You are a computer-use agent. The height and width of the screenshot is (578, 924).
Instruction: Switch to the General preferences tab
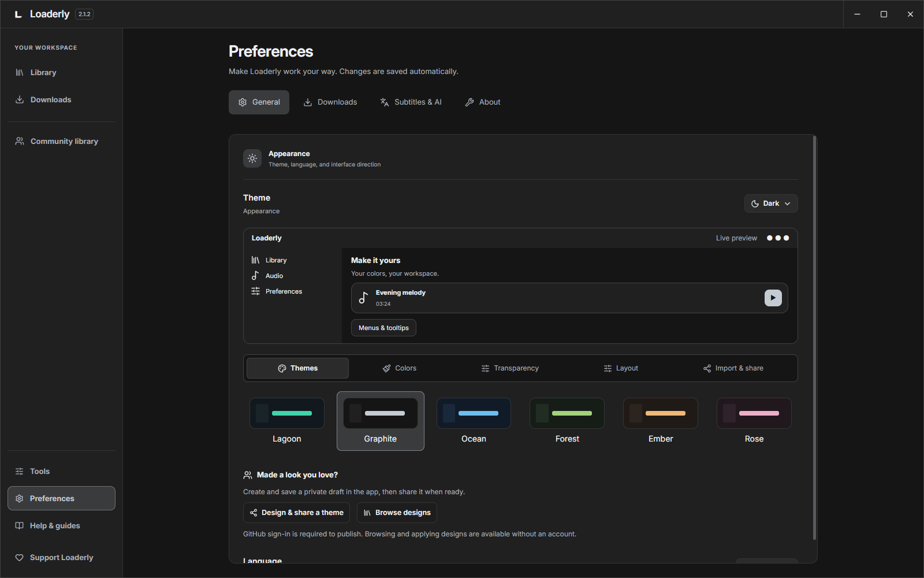click(259, 102)
